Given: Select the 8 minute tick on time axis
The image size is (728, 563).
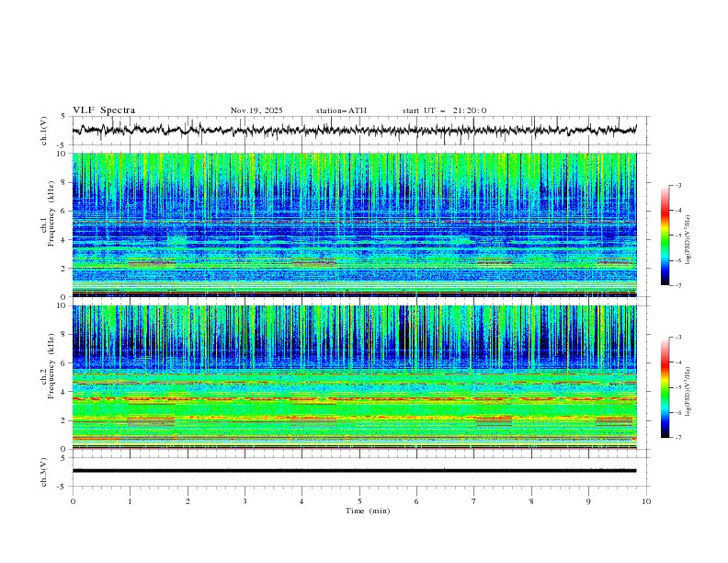Looking at the screenshot, I should 531,501.
